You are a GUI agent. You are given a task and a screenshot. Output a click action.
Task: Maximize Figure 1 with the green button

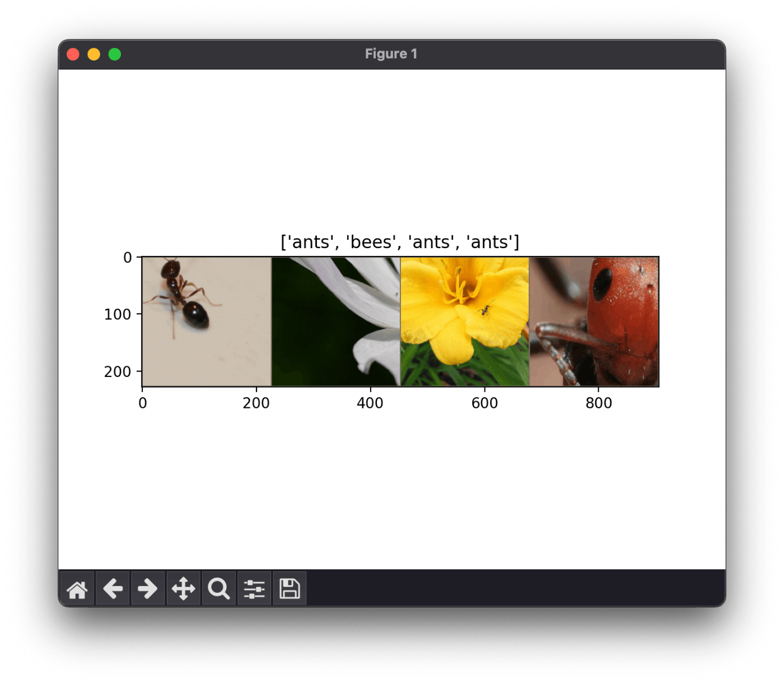(115, 54)
